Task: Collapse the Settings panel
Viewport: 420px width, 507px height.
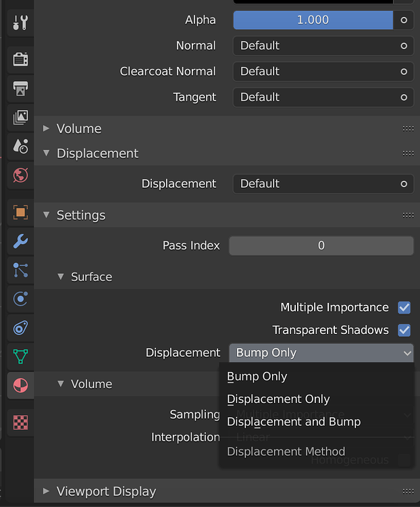Action: pyautogui.click(x=46, y=215)
